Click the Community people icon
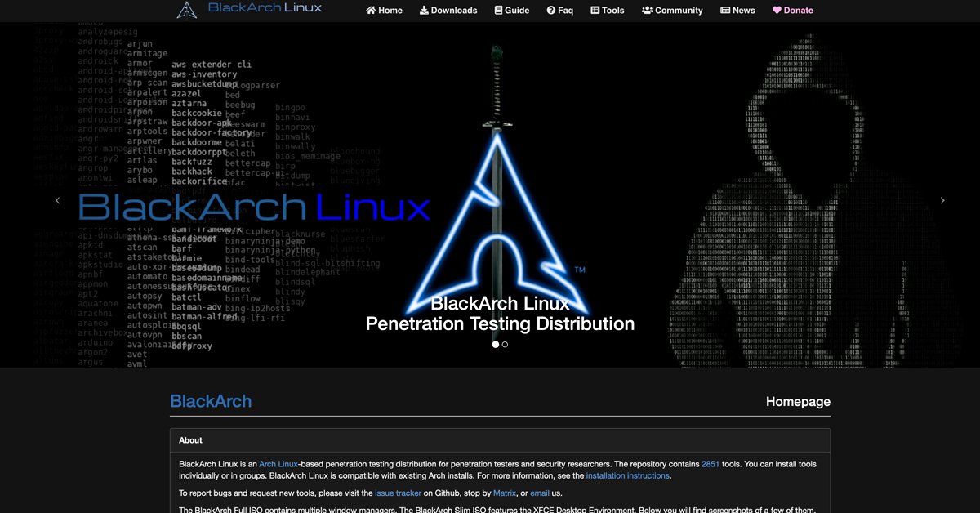980x513 pixels. point(647,11)
